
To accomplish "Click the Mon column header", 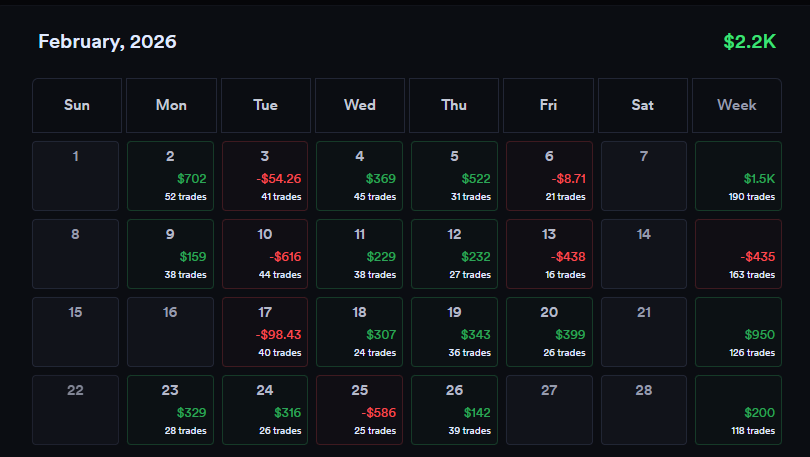I will click(172, 105).
